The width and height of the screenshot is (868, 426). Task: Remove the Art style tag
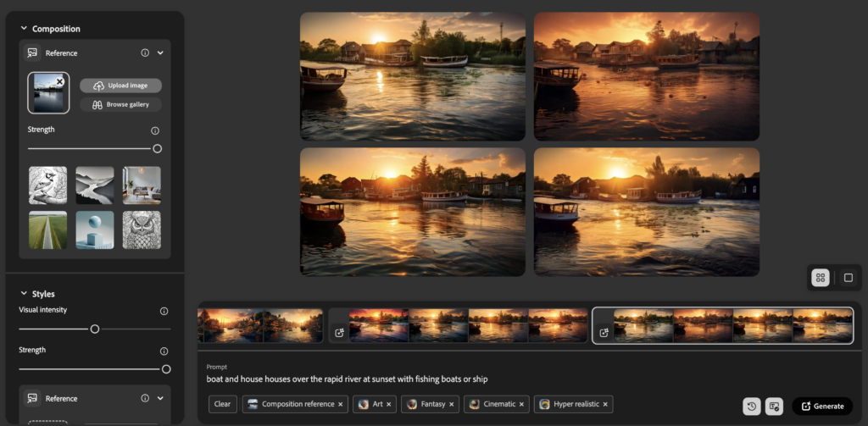(388, 405)
